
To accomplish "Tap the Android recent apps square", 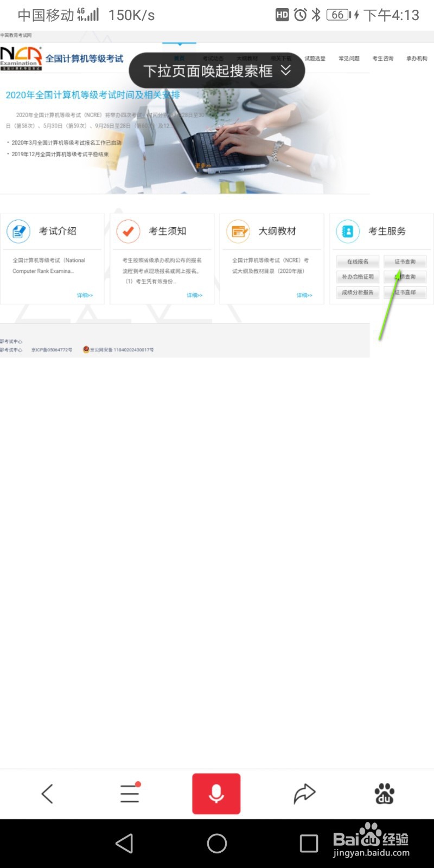I will [309, 843].
